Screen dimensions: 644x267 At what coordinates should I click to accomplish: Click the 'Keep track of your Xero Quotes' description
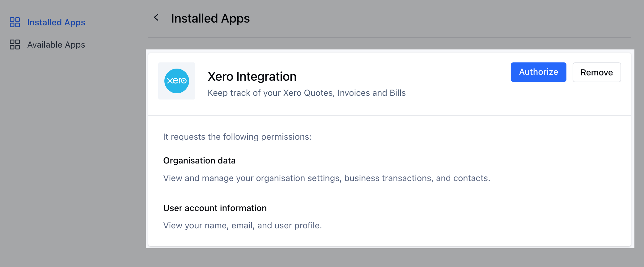[x=307, y=93]
